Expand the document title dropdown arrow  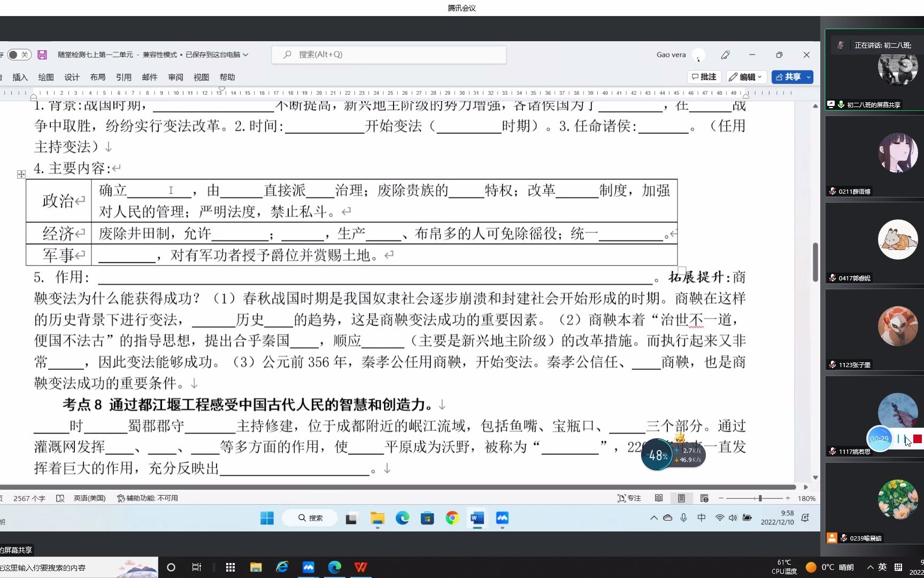click(x=245, y=55)
